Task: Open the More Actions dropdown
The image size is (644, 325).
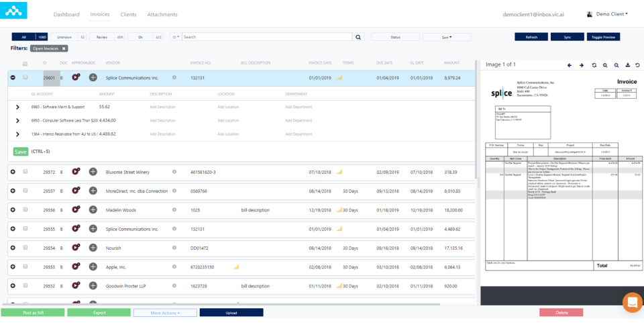Action: 165,313
